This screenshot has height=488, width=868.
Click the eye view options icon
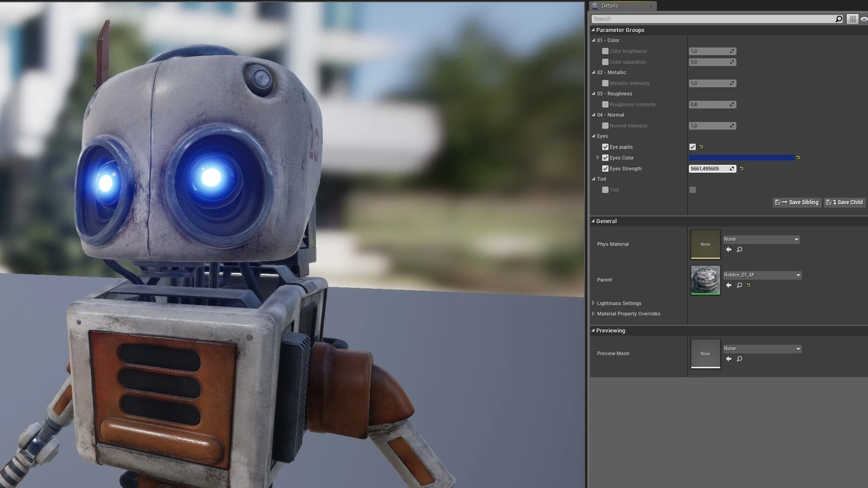[864, 19]
